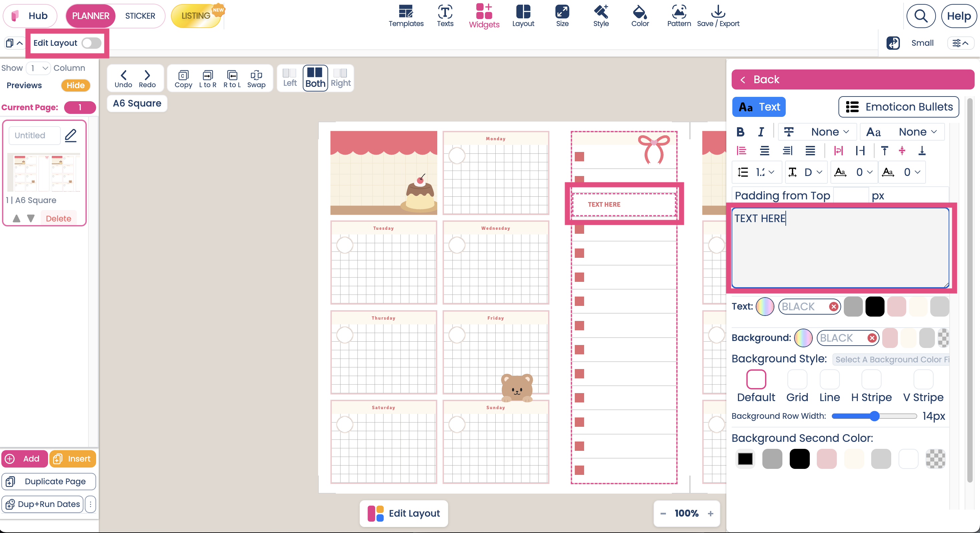
Task: Click Save / Export
Action: click(x=718, y=16)
